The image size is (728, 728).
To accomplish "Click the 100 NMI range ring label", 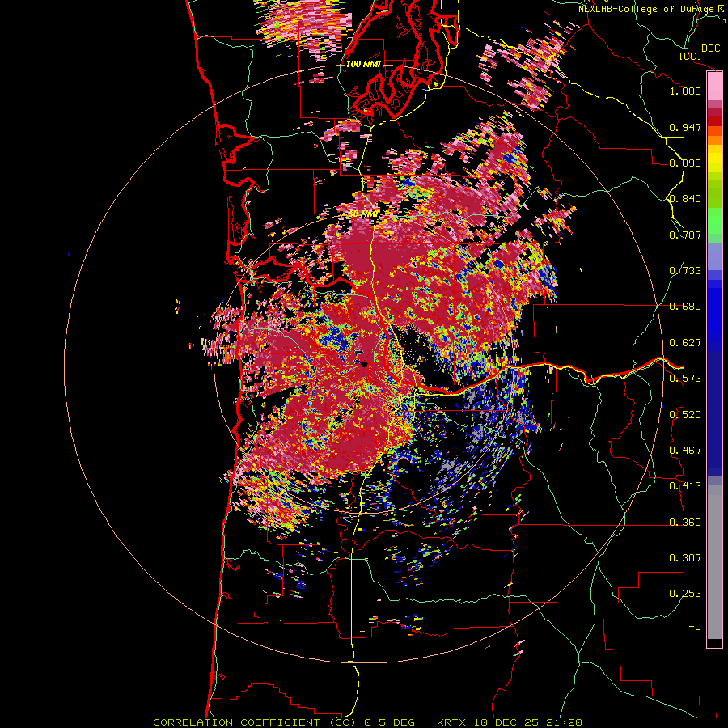I will pos(363,64).
